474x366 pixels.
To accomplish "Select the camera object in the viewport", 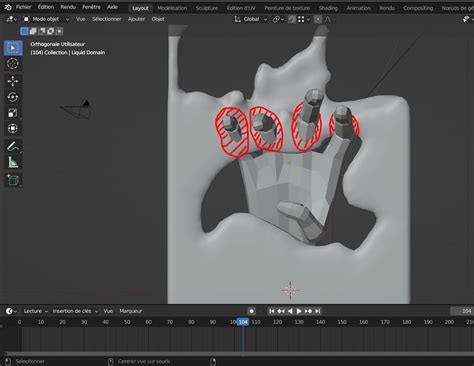I will pyautogui.click(x=77, y=110).
